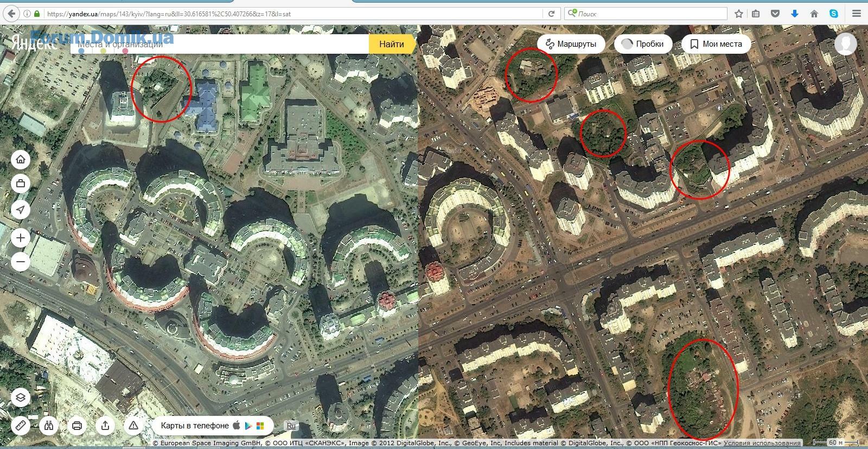Open the Windows store link

(260, 426)
